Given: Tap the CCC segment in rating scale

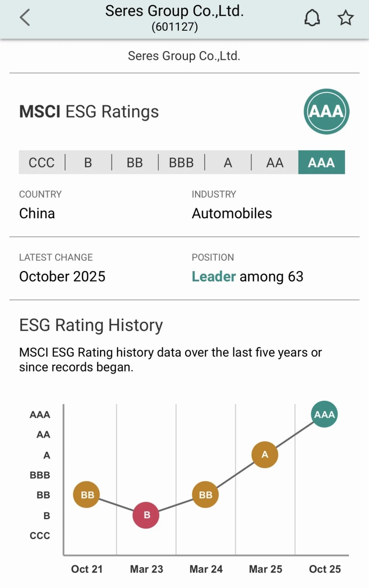Looking at the screenshot, I should pyautogui.click(x=42, y=162).
